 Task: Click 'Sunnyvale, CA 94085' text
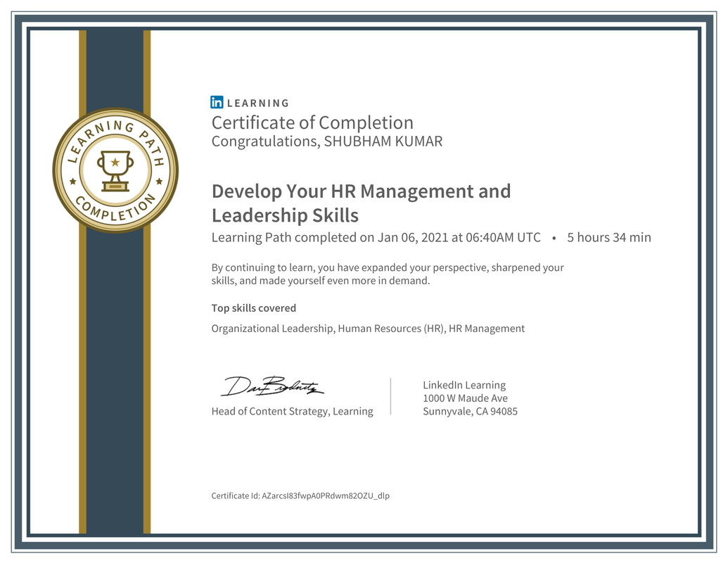pos(470,411)
